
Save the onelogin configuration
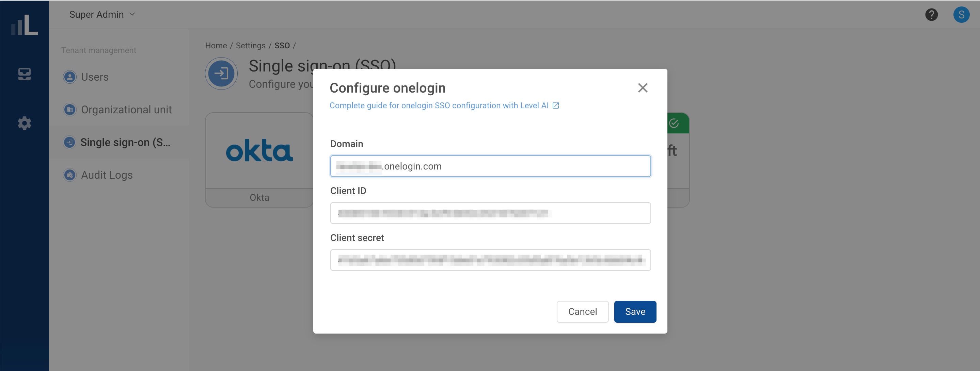tap(635, 311)
